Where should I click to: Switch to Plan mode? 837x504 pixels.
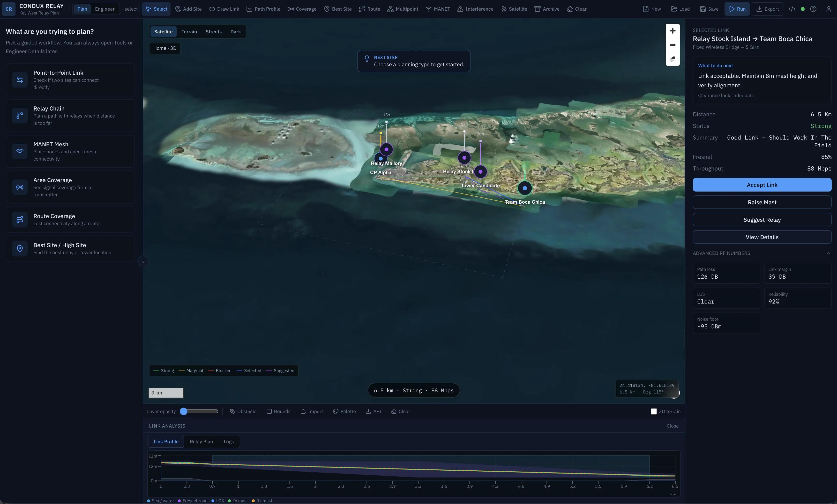click(x=82, y=9)
